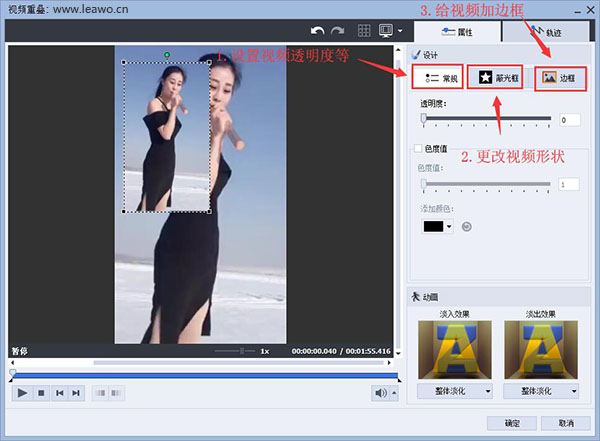Expand the volume control arrow

point(394,393)
